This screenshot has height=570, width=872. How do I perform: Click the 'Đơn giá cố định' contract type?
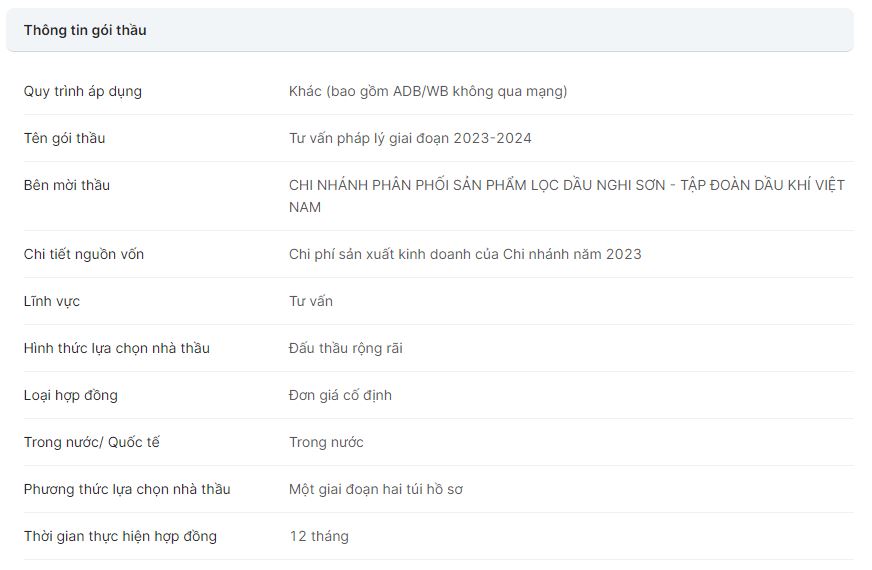pyautogui.click(x=340, y=395)
